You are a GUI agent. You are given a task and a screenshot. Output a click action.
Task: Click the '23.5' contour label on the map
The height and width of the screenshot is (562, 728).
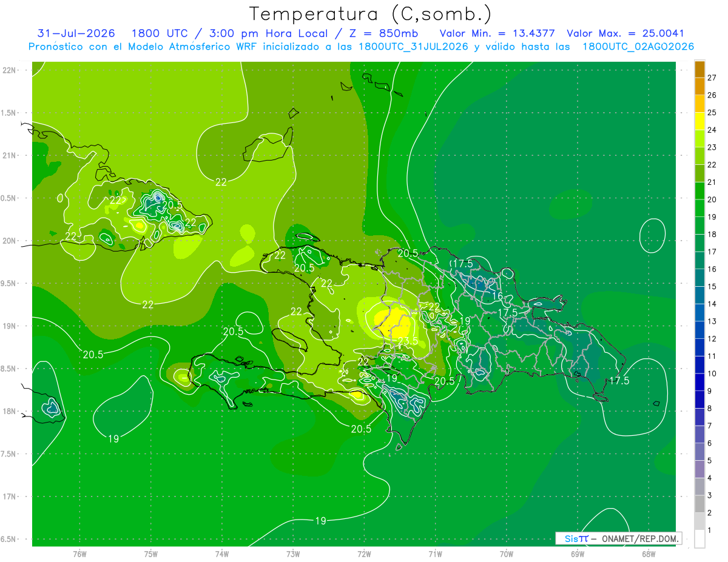408,341
